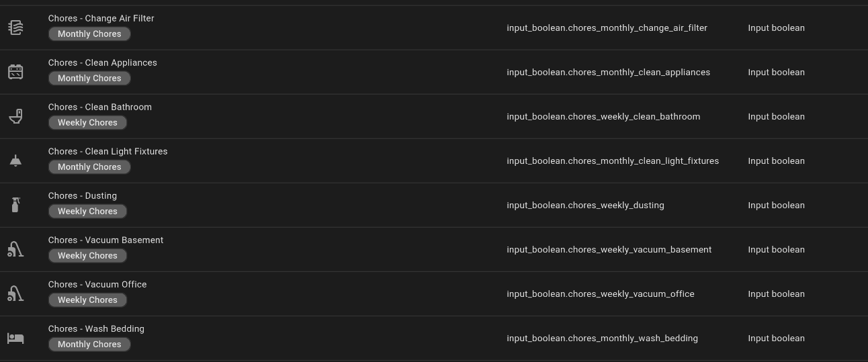Open the Chores - Clean Light Fixtures entity name

[x=107, y=151]
